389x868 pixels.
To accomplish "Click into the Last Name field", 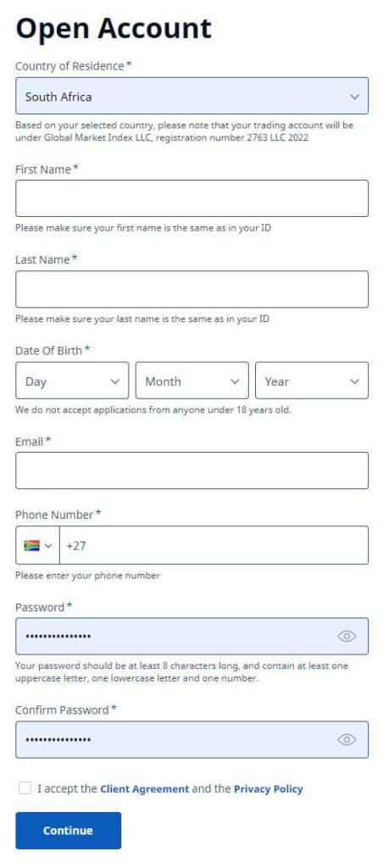I will 192,289.
